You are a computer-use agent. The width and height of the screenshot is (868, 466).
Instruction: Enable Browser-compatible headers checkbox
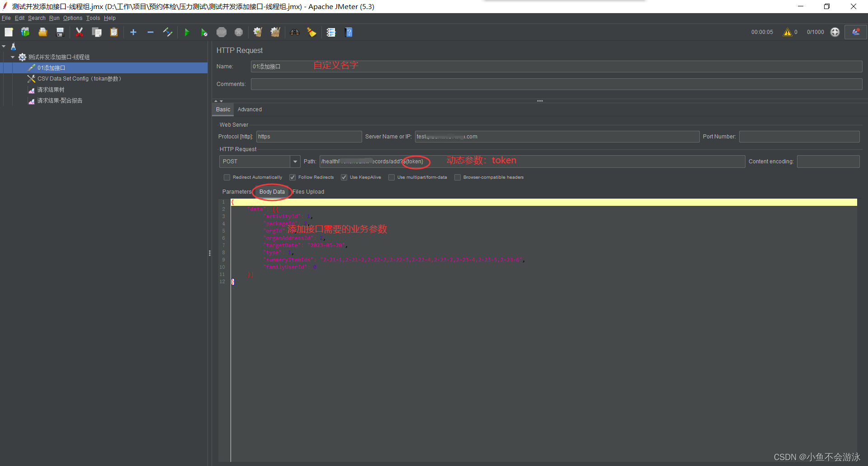[x=458, y=177]
